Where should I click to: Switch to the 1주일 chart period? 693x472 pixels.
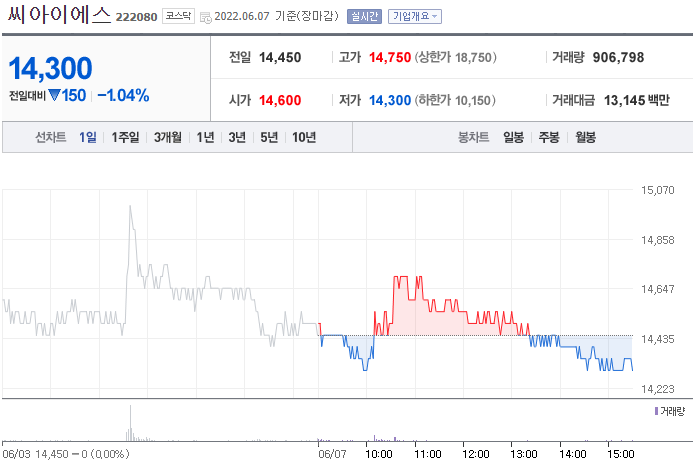[x=125, y=137]
